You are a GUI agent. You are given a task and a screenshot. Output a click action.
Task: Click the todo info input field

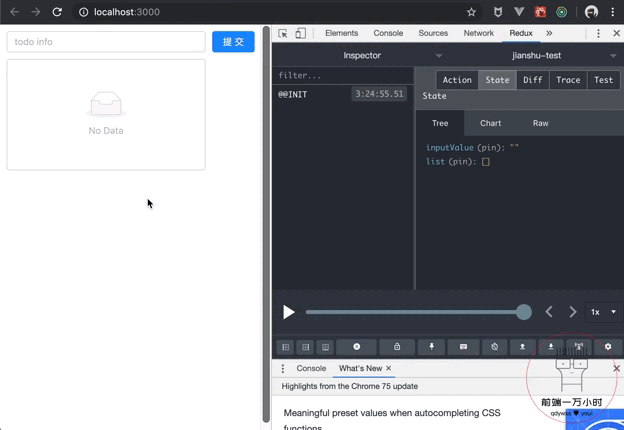[106, 42]
